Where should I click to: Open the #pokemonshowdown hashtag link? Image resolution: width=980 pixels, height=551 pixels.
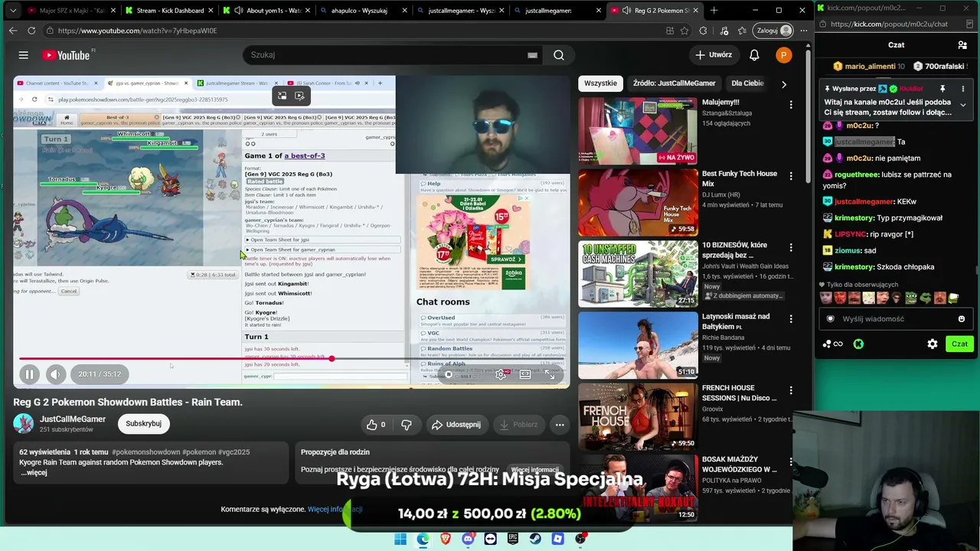tap(148, 452)
